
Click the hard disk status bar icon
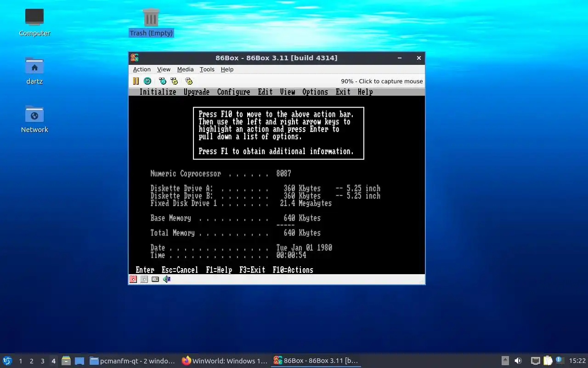(x=155, y=279)
